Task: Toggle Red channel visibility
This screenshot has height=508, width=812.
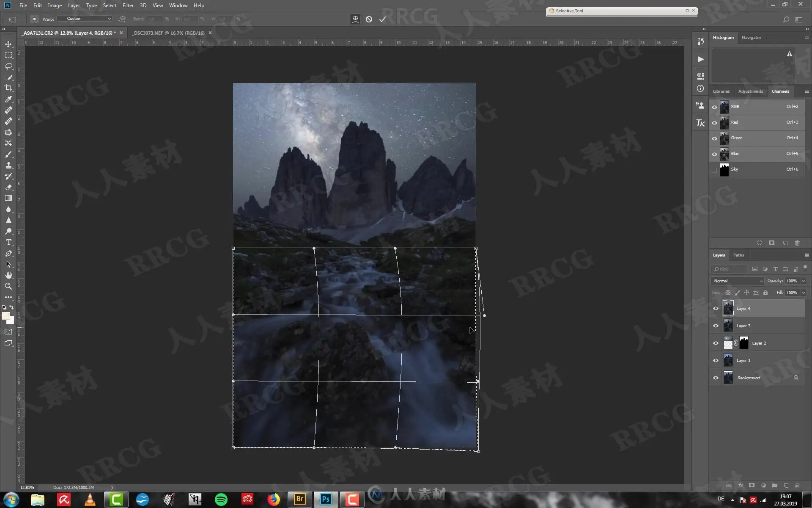Action: 714,123
